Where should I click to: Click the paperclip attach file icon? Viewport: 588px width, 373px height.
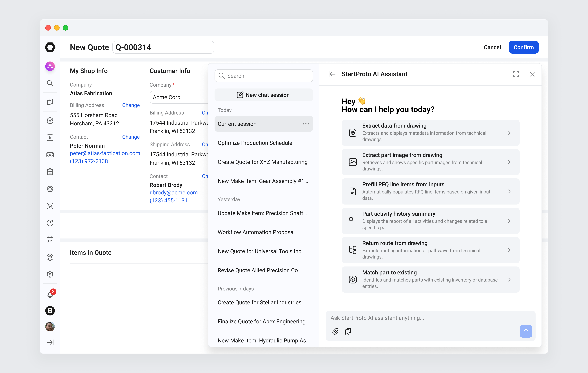tap(335, 331)
